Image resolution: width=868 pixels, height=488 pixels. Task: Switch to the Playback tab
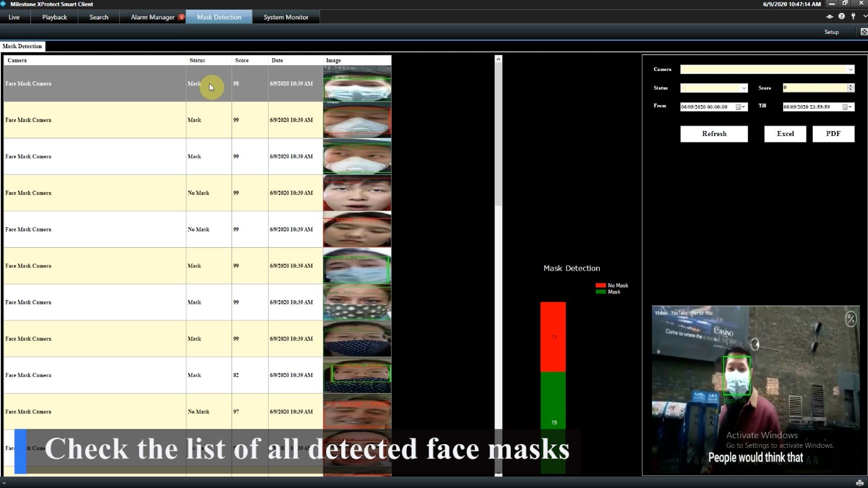(x=54, y=17)
